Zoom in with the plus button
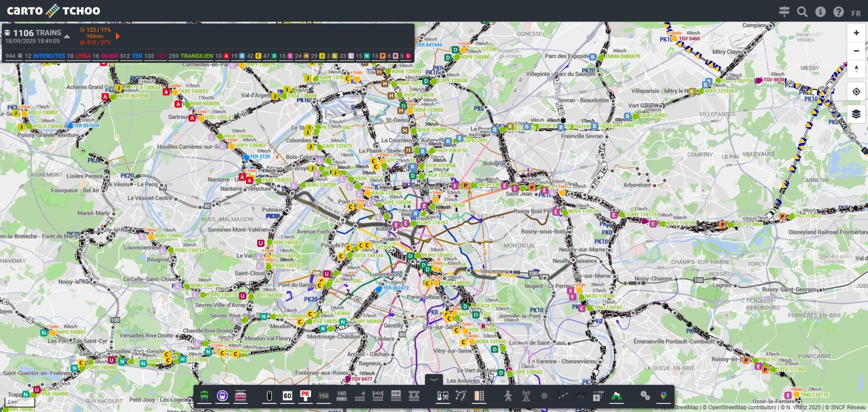The height and width of the screenshot is (412, 868). point(856,33)
